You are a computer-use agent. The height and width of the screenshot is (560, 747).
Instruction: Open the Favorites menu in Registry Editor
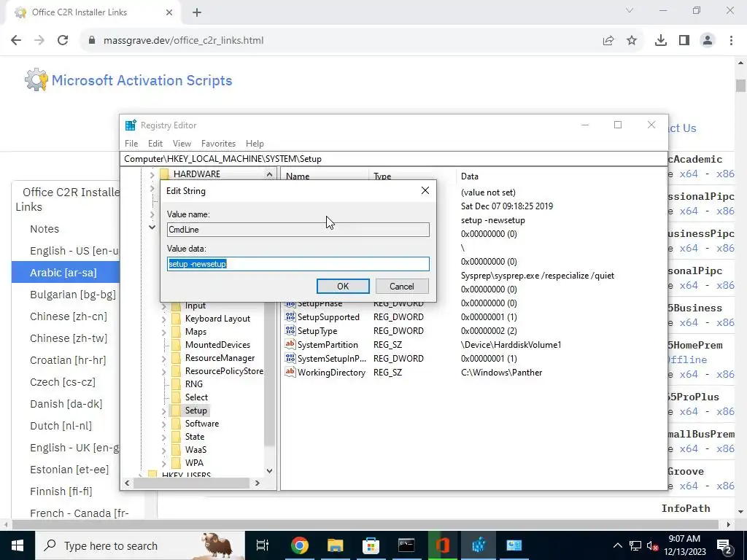tap(218, 144)
